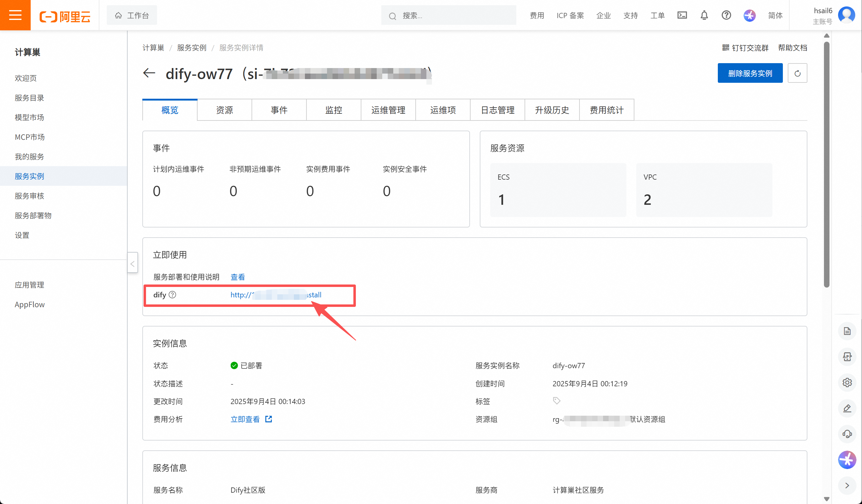The height and width of the screenshot is (504, 862).
Task: Open 工单 in the top navigation
Action: coord(657,15)
